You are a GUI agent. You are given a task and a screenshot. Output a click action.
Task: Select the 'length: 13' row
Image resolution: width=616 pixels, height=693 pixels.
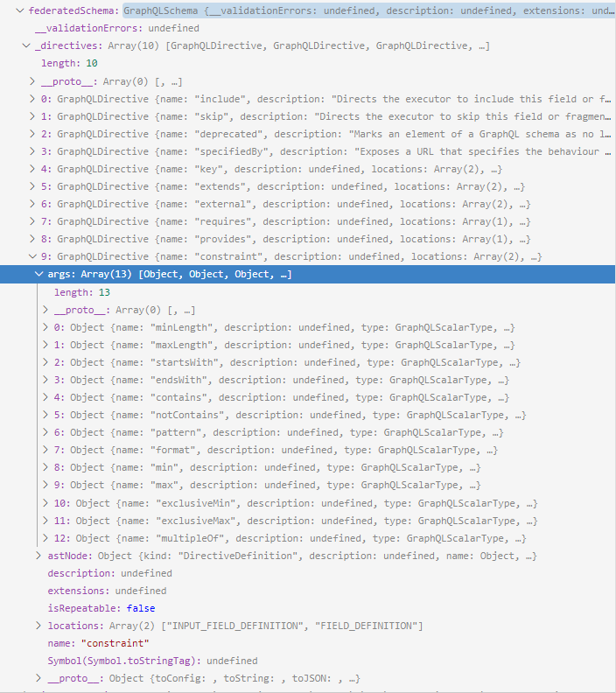(308, 292)
